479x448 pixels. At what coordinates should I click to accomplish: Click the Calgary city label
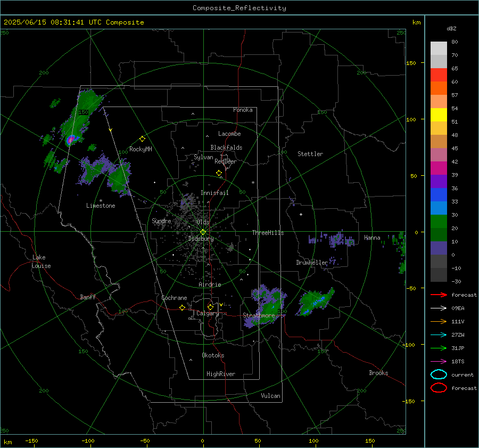(x=208, y=313)
